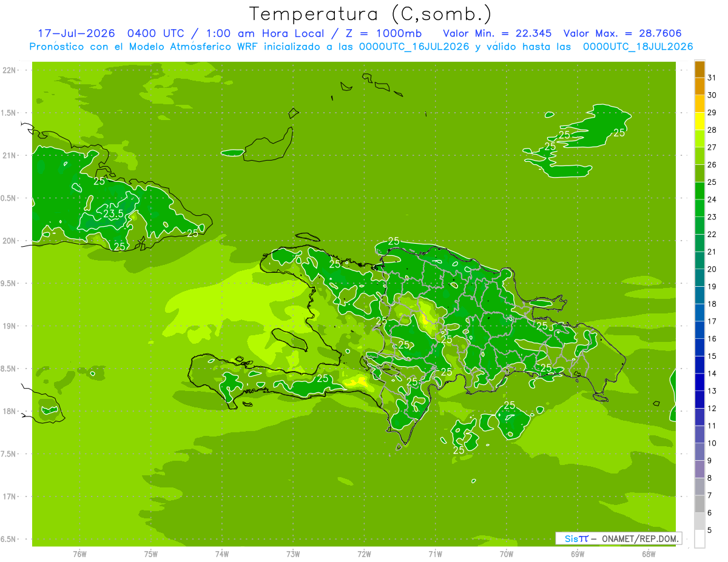
Task: Click legend value '23'
Action: click(712, 217)
